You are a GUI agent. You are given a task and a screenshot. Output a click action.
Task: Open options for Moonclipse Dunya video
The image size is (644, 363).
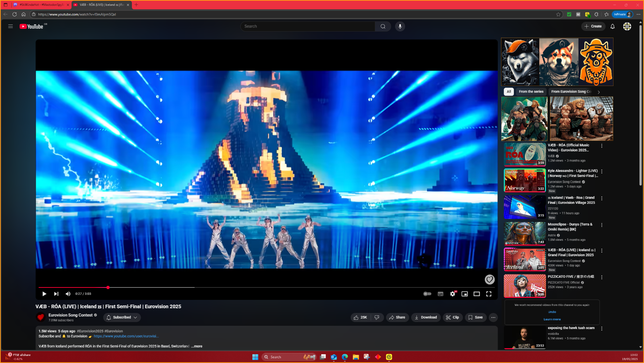pos(602,225)
